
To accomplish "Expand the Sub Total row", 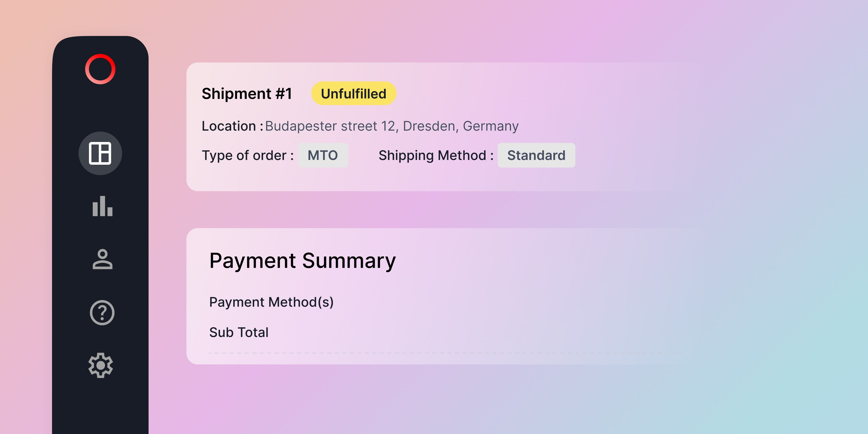I will pos(239,332).
